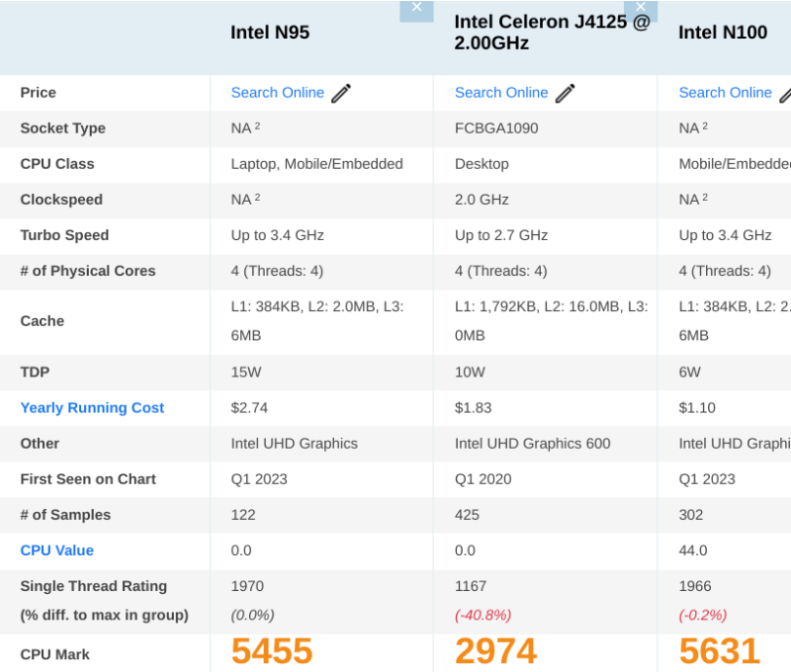The height and width of the screenshot is (672, 791).
Task: Click the Price row label
Action: 39,93
